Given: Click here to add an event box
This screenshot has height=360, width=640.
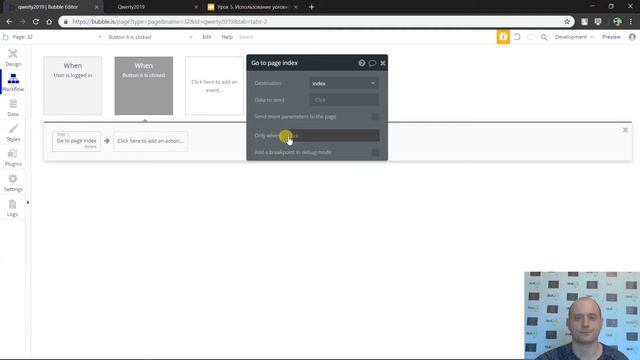Looking at the screenshot, I should (214, 86).
